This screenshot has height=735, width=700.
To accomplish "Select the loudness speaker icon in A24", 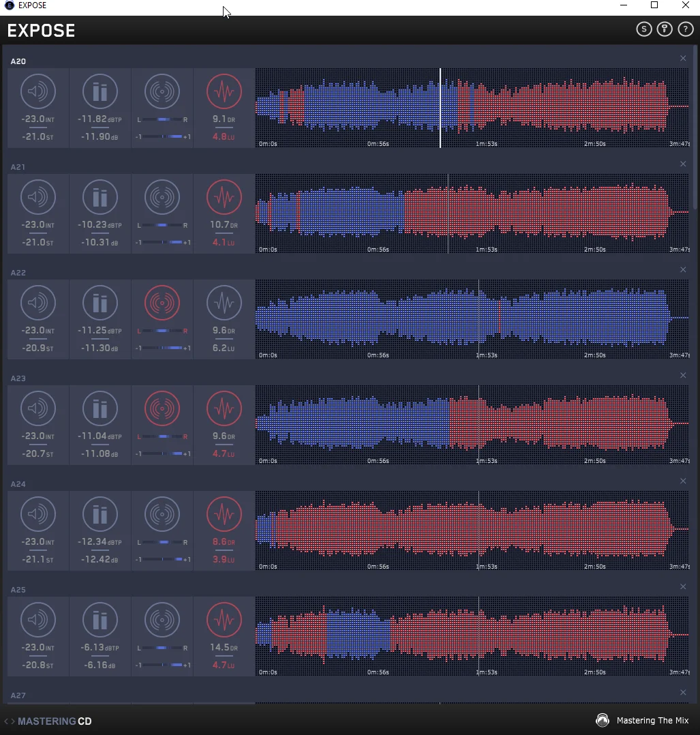I will click(x=38, y=514).
